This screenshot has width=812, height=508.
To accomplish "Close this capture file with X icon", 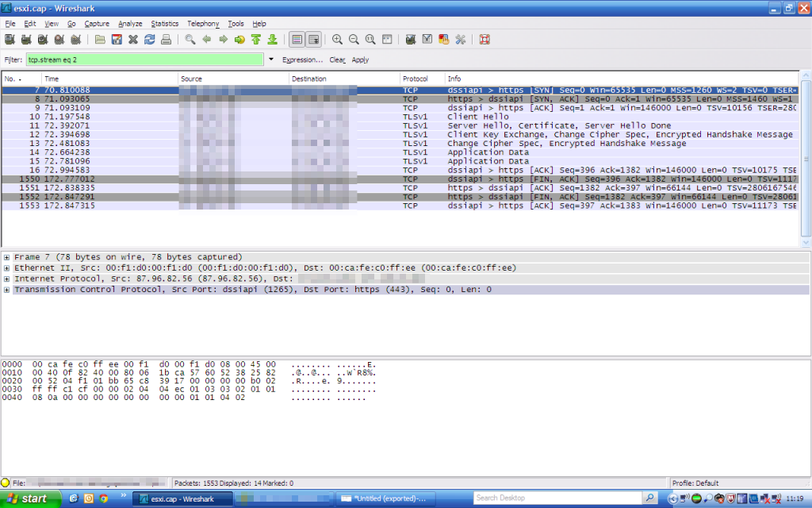I will tap(133, 40).
